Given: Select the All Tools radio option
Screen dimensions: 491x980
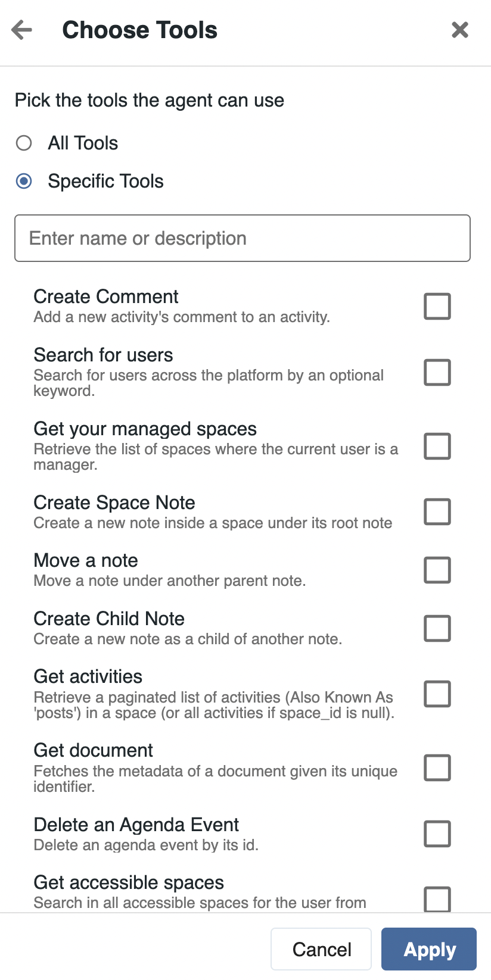Looking at the screenshot, I should click(24, 143).
